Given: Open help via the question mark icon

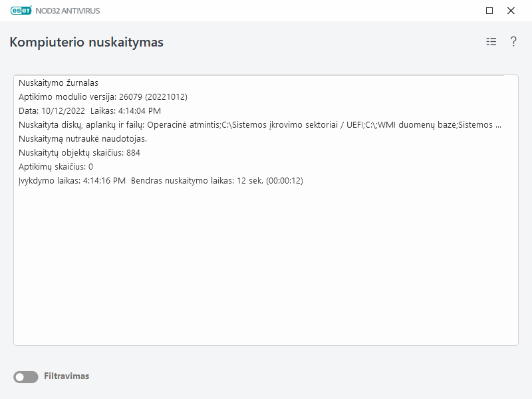Looking at the screenshot, I should click(x=513, y=41).
